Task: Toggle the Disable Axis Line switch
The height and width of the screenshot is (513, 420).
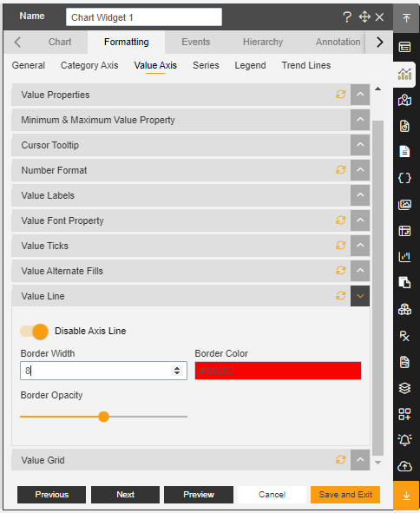Action: pyautogui.click(x=34, y=331)
